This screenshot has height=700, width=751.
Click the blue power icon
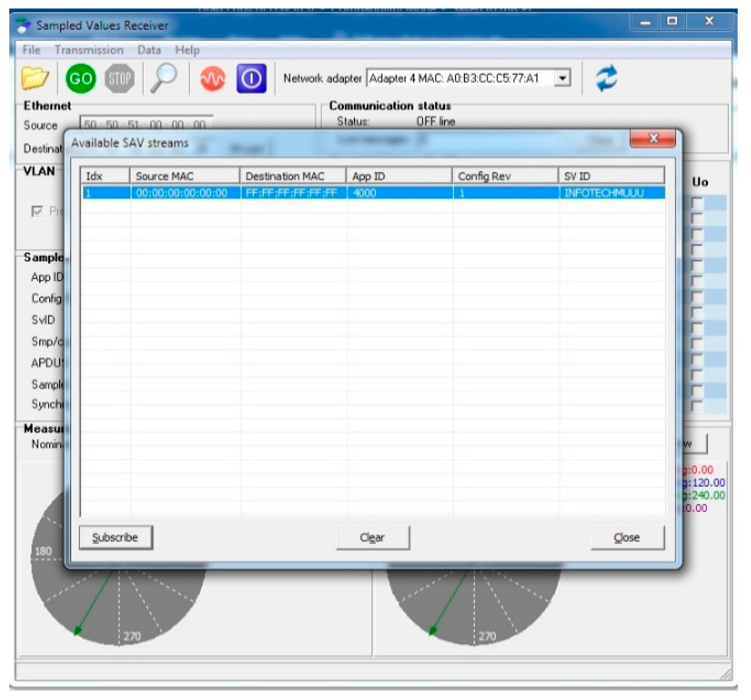click(251, 78)
